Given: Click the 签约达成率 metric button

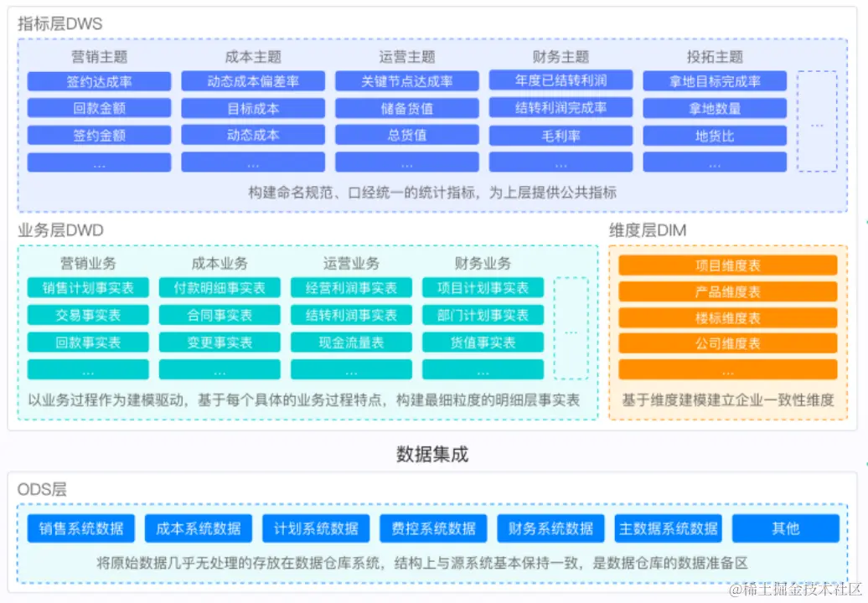Looking at the screenshot, I should pyautogui.click(x=100, y=81).
